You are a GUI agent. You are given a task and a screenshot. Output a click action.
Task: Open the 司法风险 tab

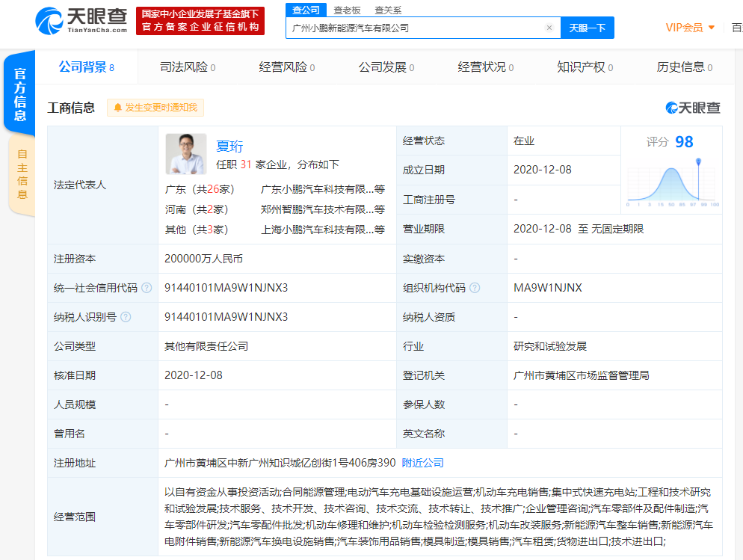point(185,67)
